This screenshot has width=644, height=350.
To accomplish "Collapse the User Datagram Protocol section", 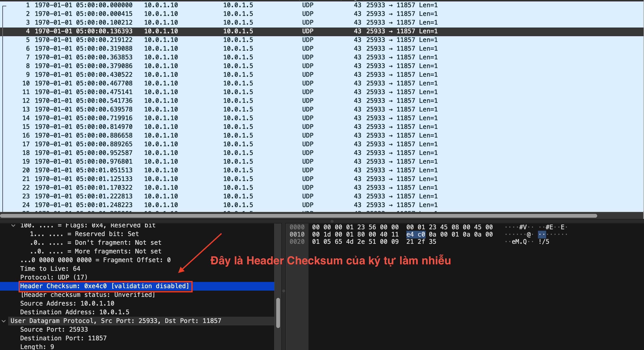I will click(x=4, y=321).
